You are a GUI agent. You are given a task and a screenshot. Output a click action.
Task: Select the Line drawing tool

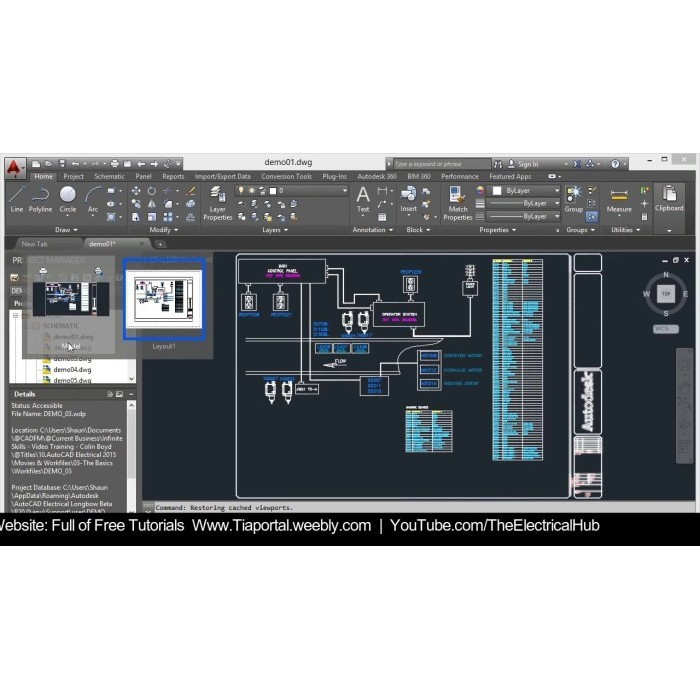[x=16, y=197]
